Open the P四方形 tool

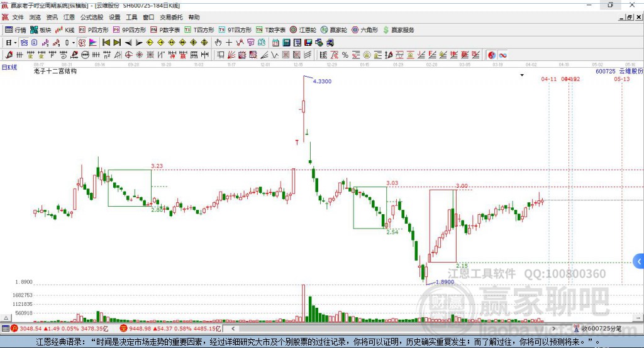point(94,30)
